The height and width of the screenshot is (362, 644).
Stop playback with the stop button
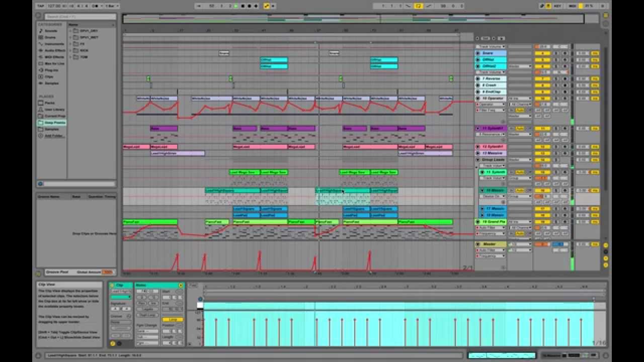(243, 6)
